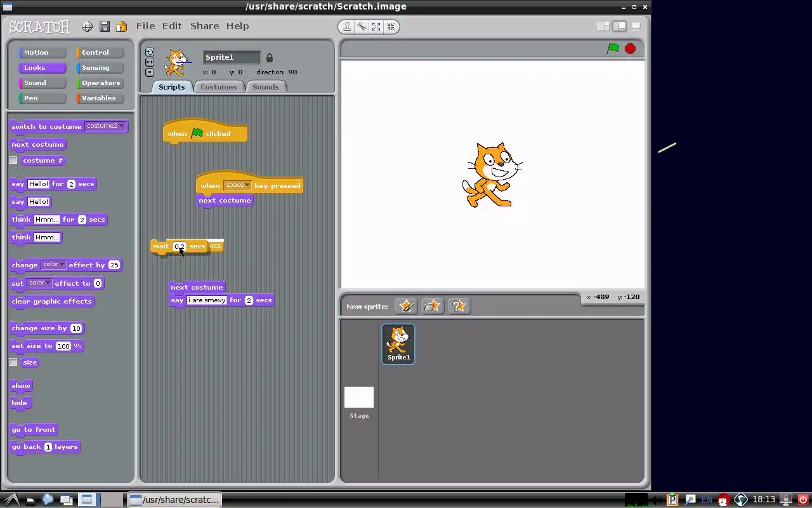Screen dimensions: 812x508
Task: Enable the costume # stage monitor checkbox
Action: pos(13,161)
